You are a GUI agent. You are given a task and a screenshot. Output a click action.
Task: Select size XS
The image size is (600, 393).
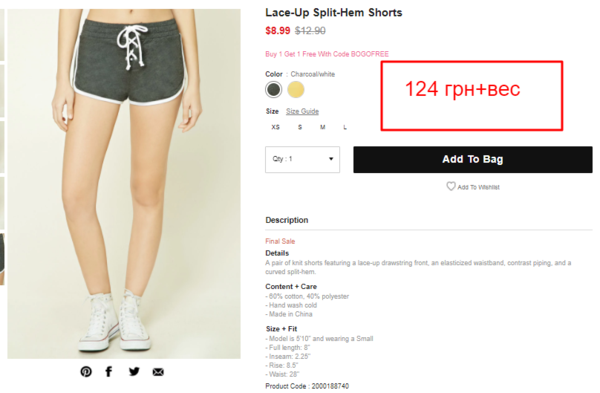coord(276,127)
